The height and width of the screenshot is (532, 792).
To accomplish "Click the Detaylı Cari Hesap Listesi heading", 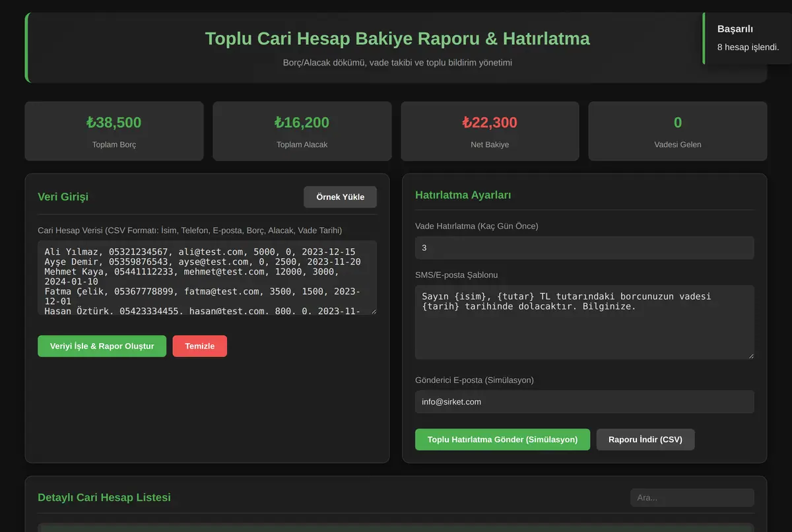I will [x=104, y=497].
